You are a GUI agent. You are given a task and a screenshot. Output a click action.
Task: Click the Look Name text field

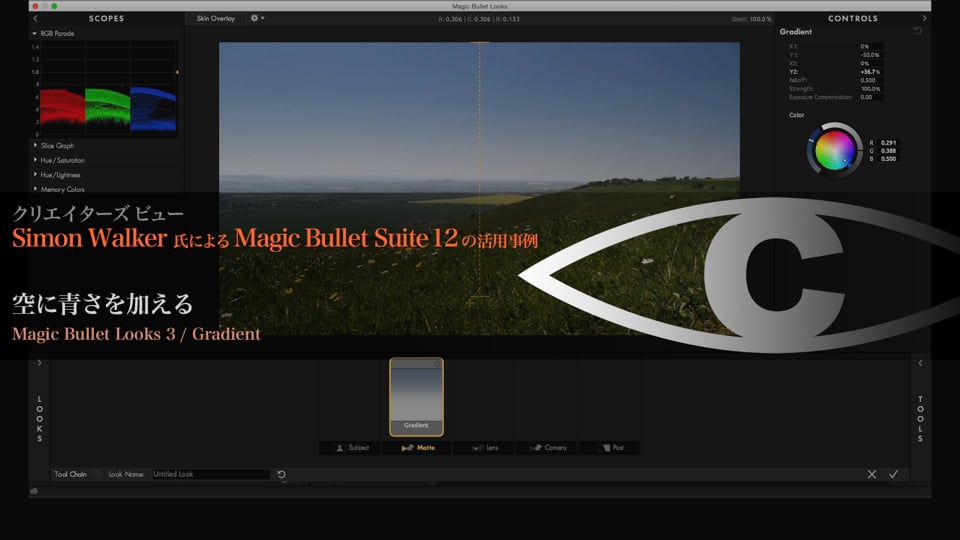coord(211,474)
